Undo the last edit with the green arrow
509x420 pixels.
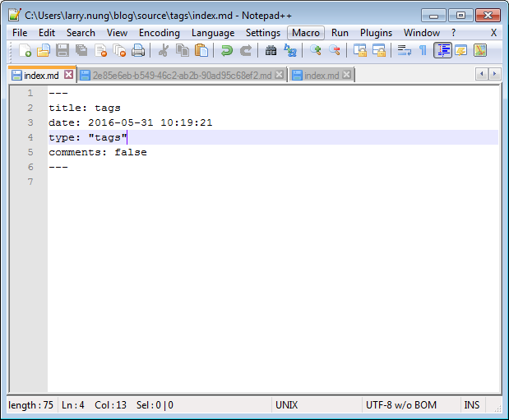(x=227, y=51)
